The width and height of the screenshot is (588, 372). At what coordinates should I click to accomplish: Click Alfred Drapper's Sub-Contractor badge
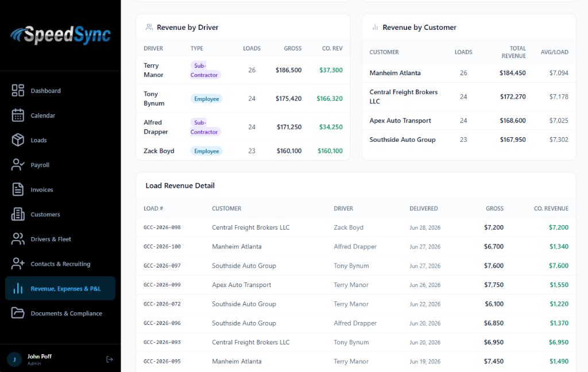click(x=205, y=127)
